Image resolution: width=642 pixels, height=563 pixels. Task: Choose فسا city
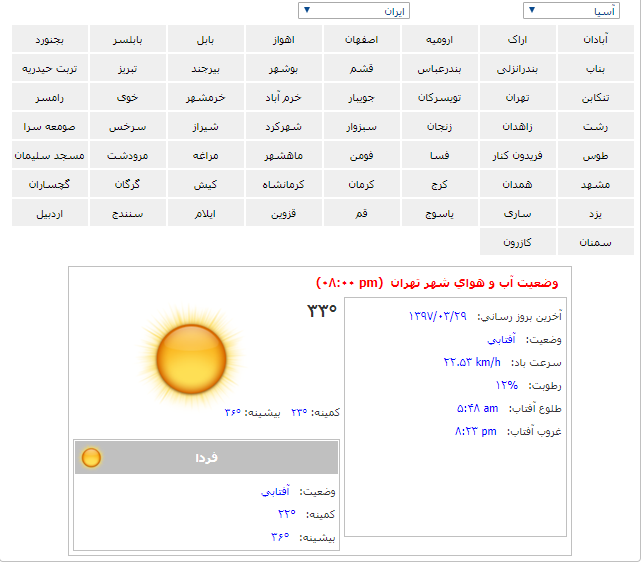440,155
